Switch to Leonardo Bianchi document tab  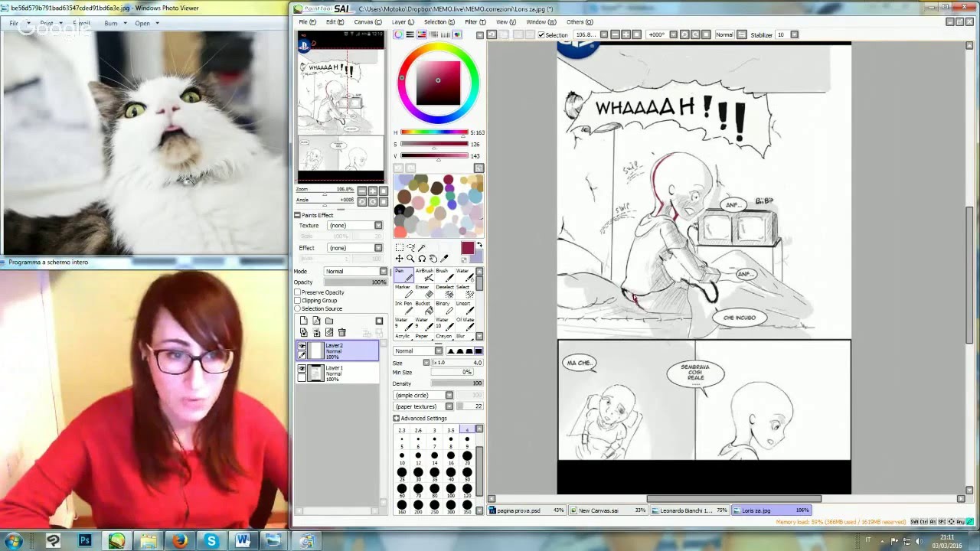click(691, 510)
